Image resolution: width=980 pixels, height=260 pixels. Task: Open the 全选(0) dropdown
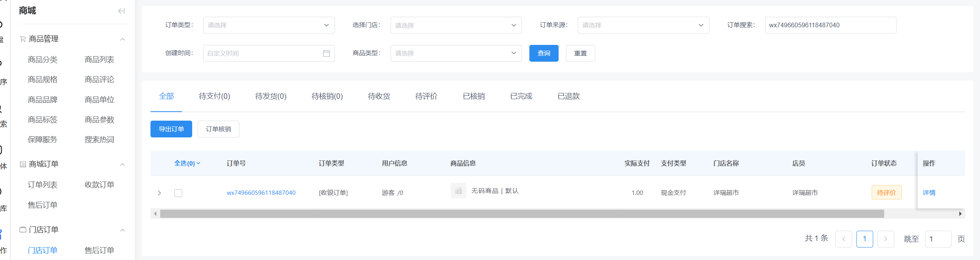187,163
